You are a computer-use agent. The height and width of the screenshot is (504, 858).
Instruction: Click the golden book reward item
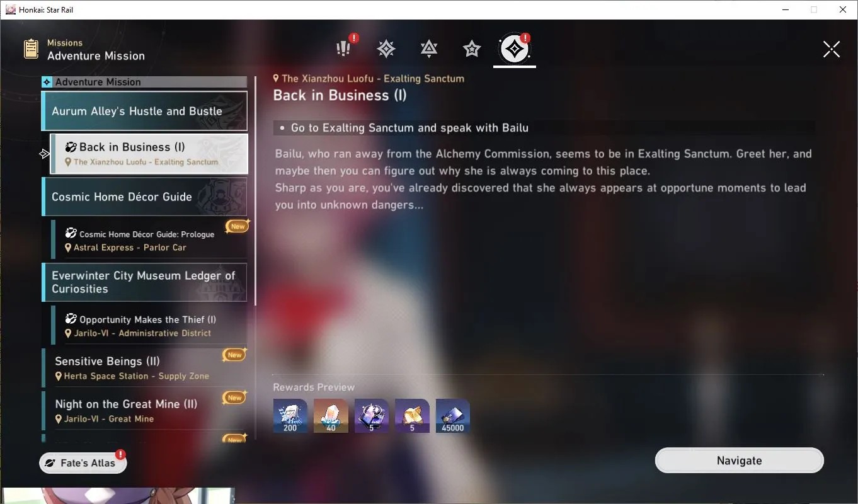(412, 416)
